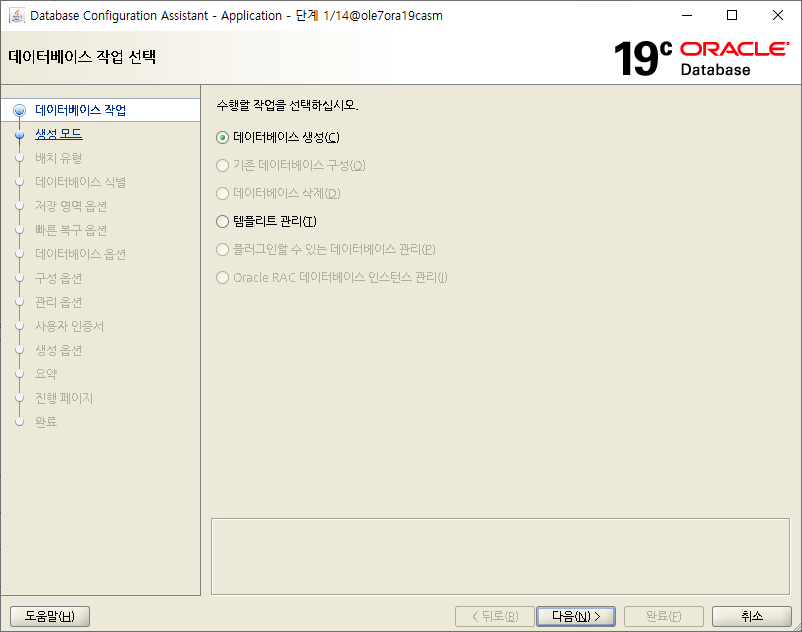Click the 데이터베이스 옵션 step label

(x=80, y=254)
